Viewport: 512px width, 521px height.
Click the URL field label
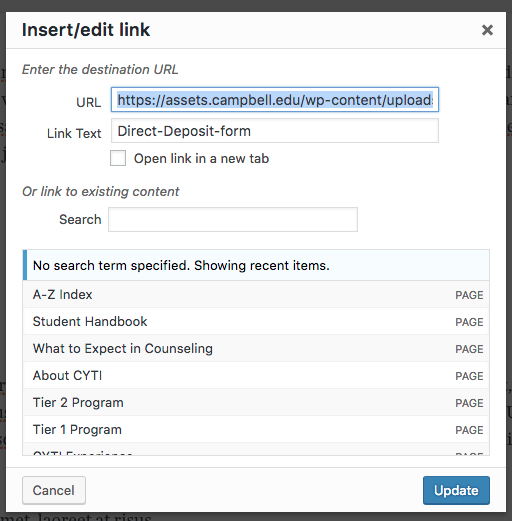click(x=89, y=102)
